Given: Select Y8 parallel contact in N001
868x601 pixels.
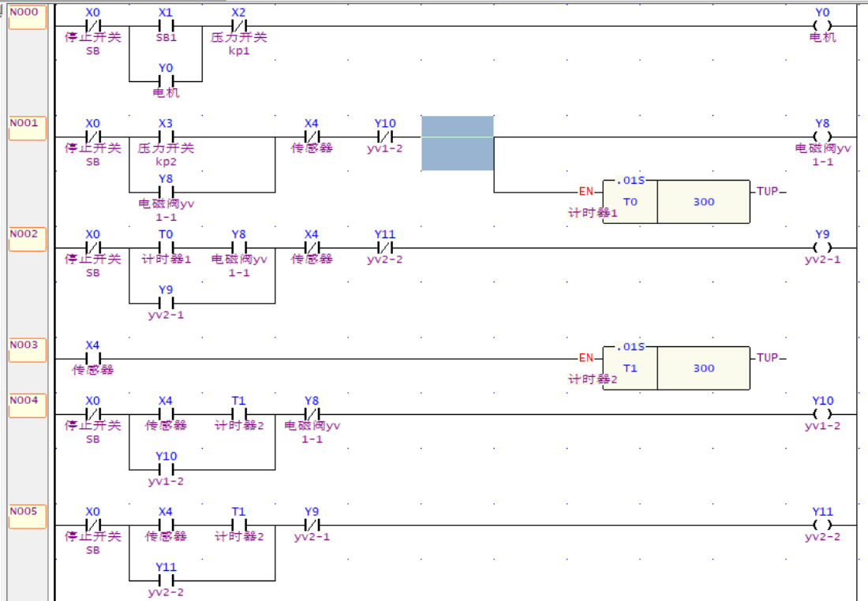Looking at the screenshot, I should [166, 192].
